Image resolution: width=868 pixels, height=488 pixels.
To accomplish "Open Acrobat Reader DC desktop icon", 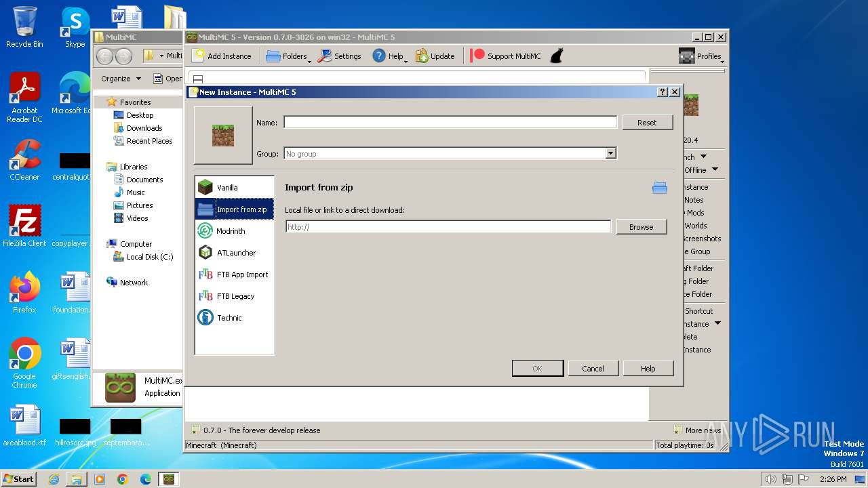I will coord(24,98).
